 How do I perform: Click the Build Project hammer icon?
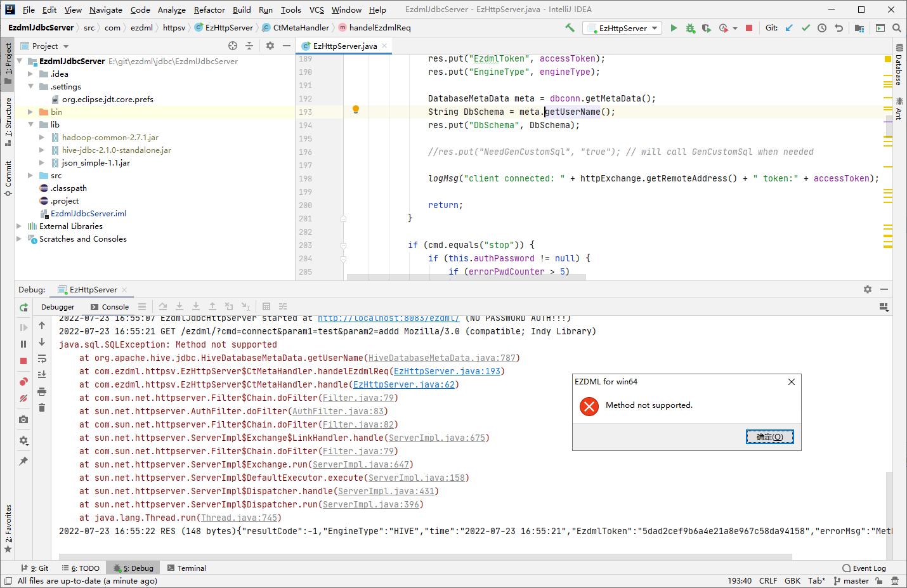pos(570,28)
